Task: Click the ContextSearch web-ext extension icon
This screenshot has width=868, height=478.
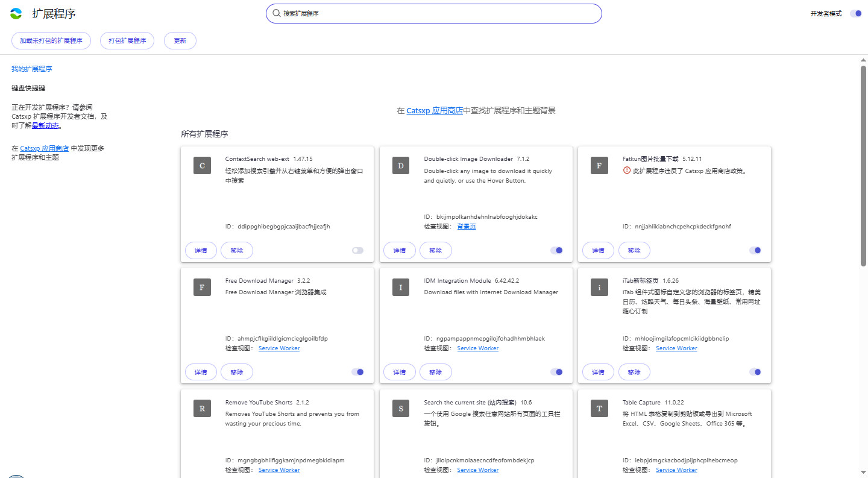Action: pos(202,166)
